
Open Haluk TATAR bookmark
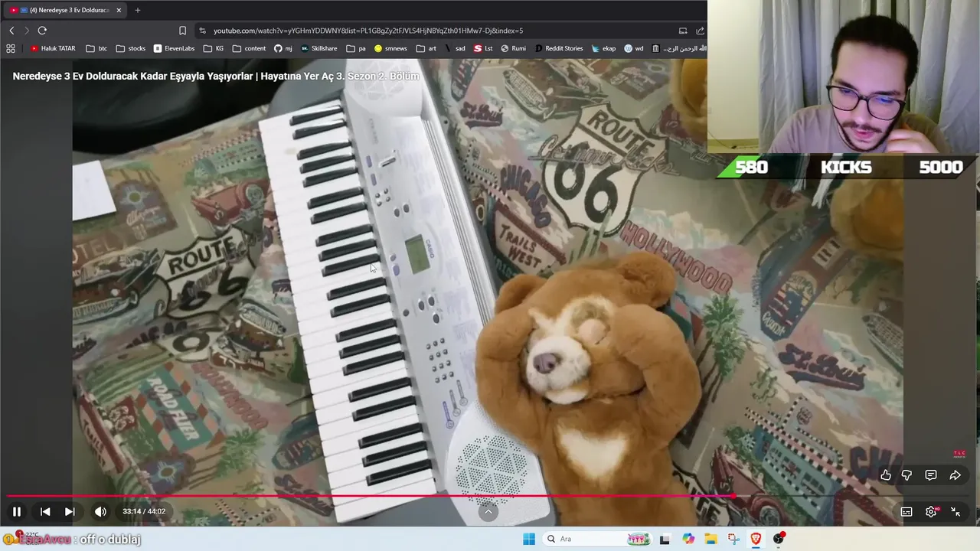coord(53,48)
